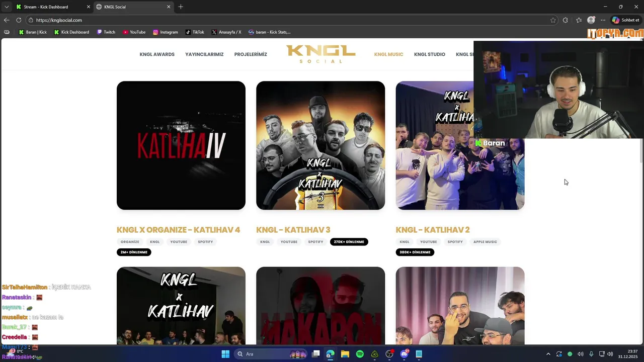The image size is (644, 362).
Task: Open the KNGL x KATLIHAV group photo thumbnail
Action: 181,306
